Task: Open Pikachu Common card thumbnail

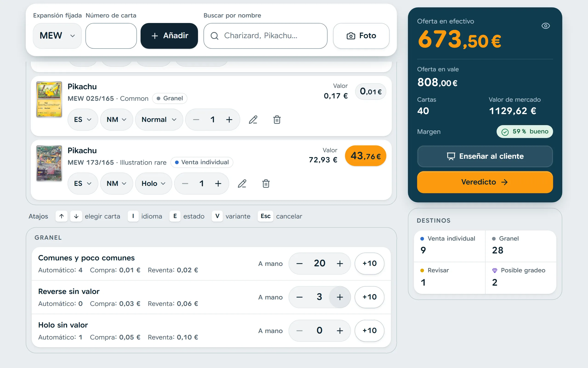Action: [49, 99]
